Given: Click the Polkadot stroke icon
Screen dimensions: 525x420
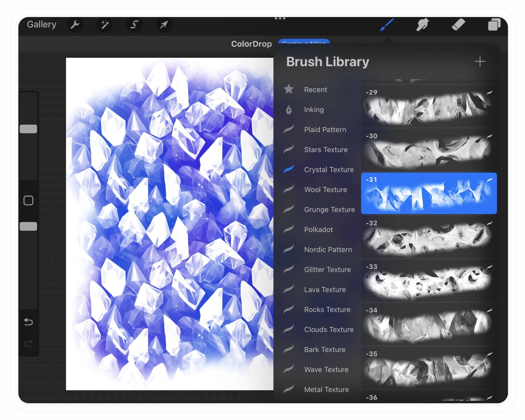Looking at the screenshot, I should tap(288, 229).
